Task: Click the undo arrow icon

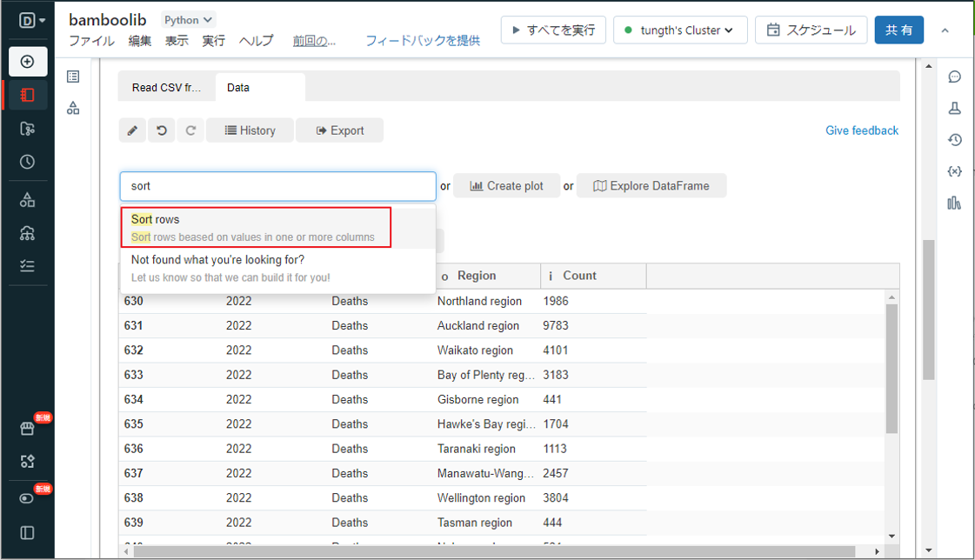Action: (x=162, y=130)
